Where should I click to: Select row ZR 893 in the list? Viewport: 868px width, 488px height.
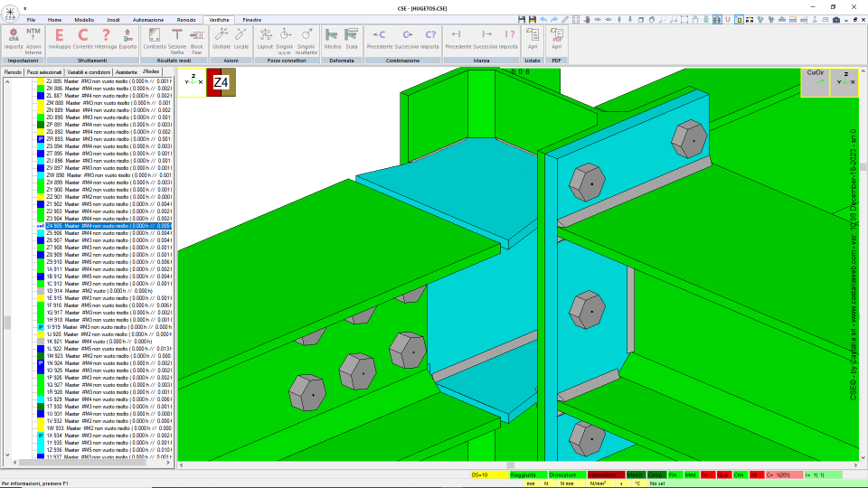click(108, 139)
